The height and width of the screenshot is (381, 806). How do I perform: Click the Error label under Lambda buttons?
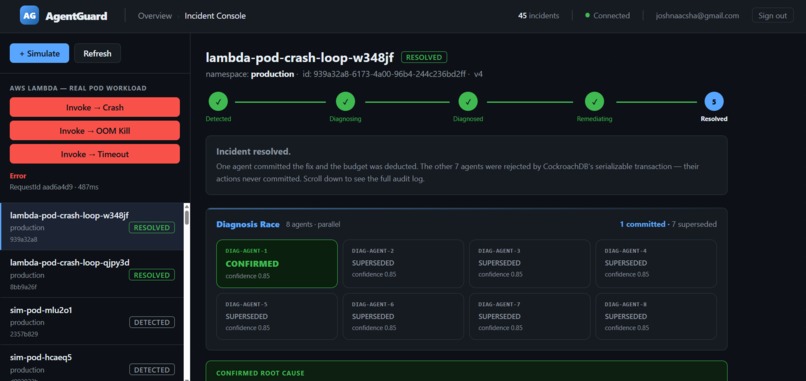18,176
